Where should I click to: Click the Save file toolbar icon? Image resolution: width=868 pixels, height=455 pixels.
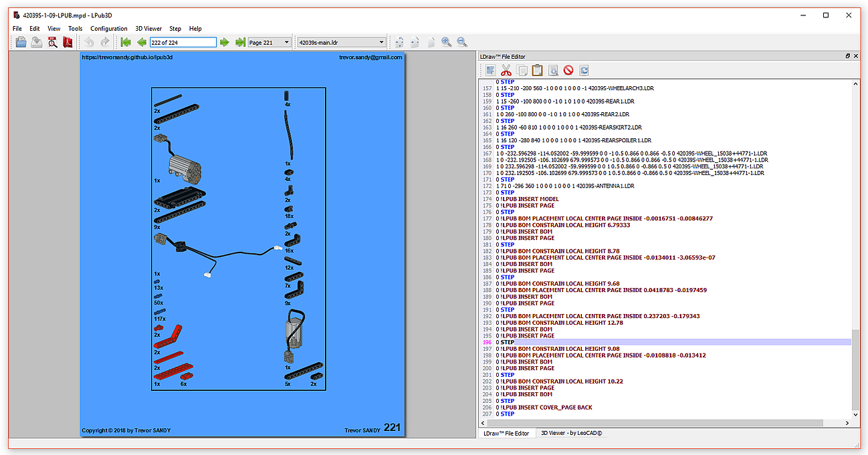(36, 42)
